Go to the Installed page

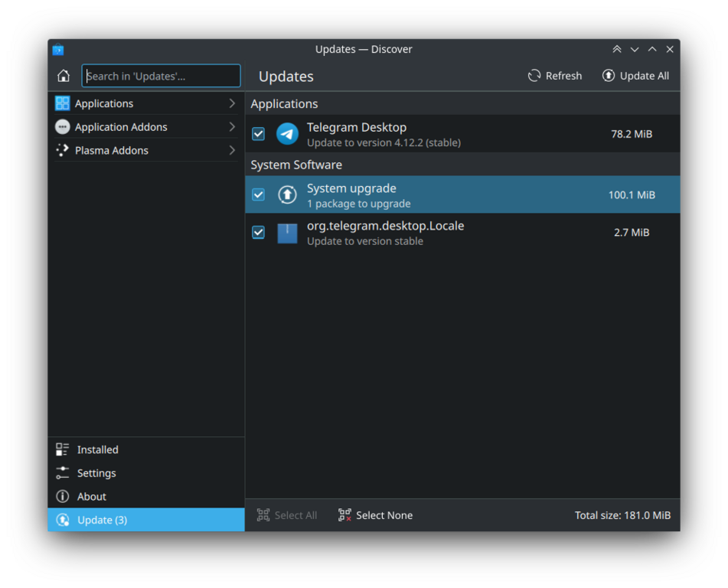(x=145, y=449)
